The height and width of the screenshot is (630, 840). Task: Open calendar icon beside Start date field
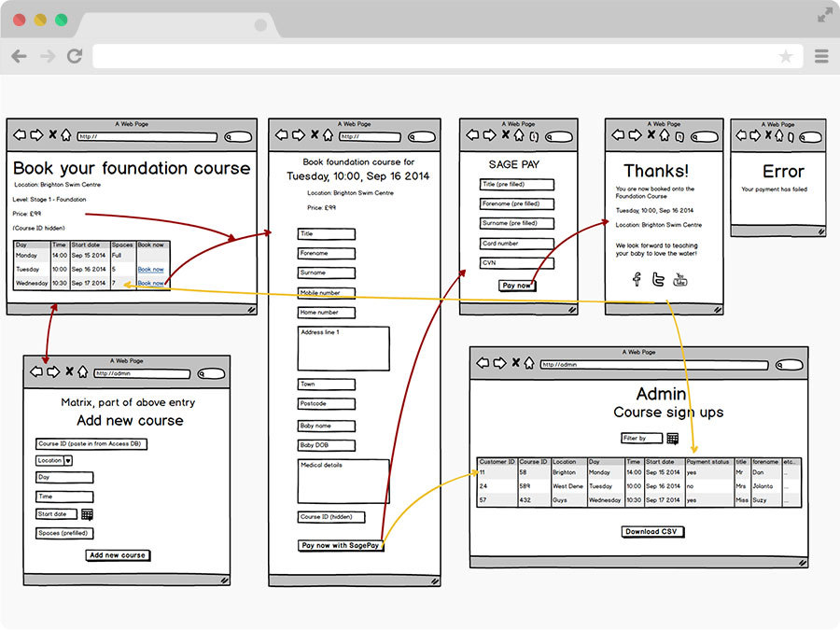[87, 514]
